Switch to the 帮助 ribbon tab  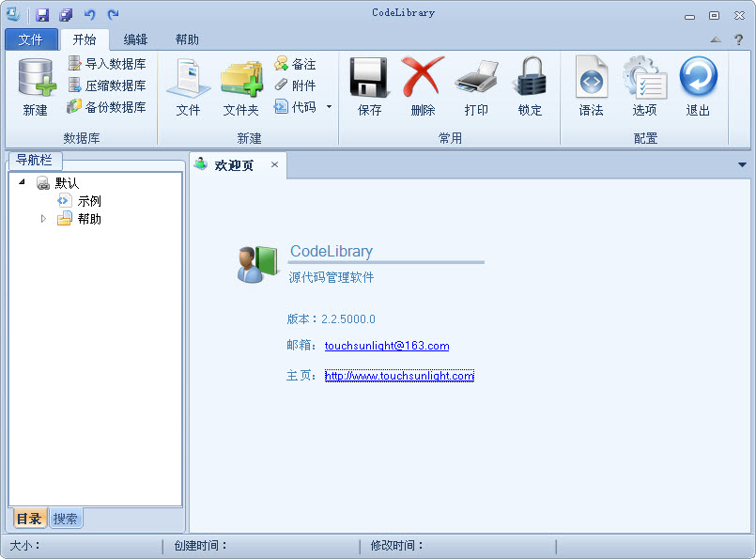pos(187,39)
